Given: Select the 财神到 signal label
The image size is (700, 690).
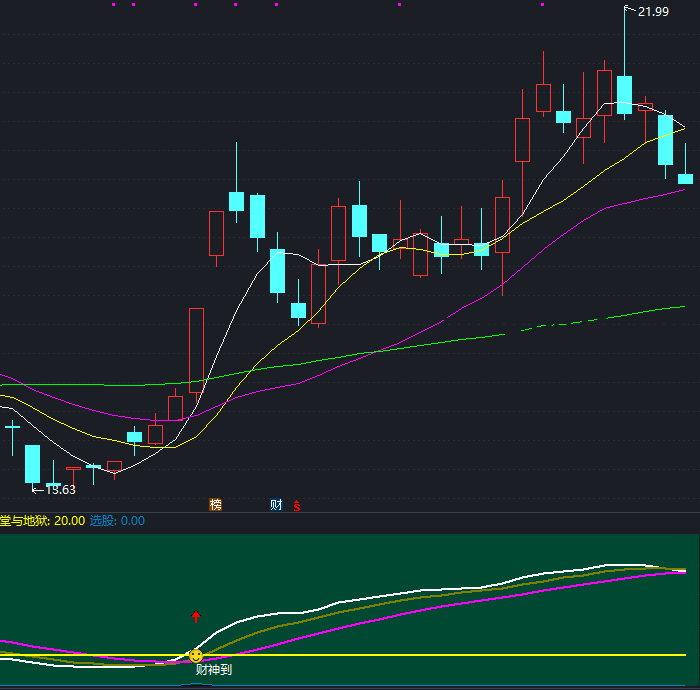Looking at the screenshot, I should [213, 670].
